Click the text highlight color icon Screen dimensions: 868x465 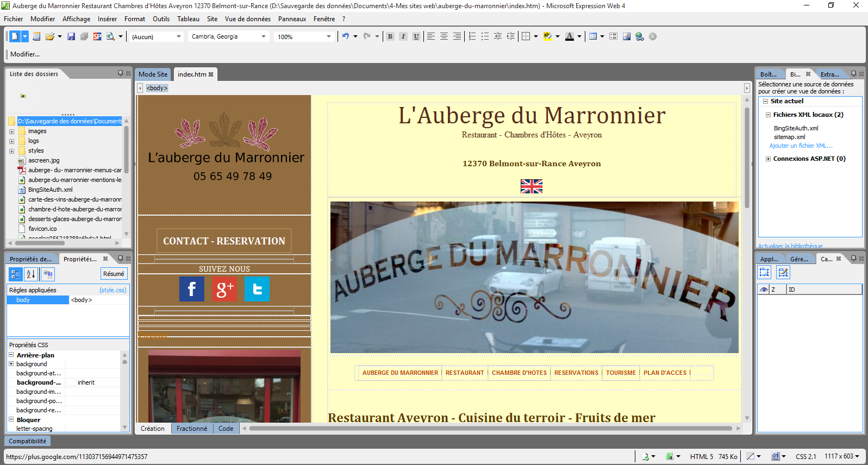547,36
